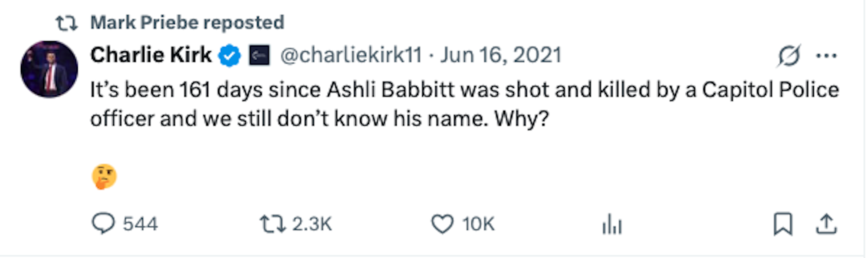Open the Mark Priebe reposted link
Image resolution: width=868 pixels, height=258 pixels.
point(187,23)
